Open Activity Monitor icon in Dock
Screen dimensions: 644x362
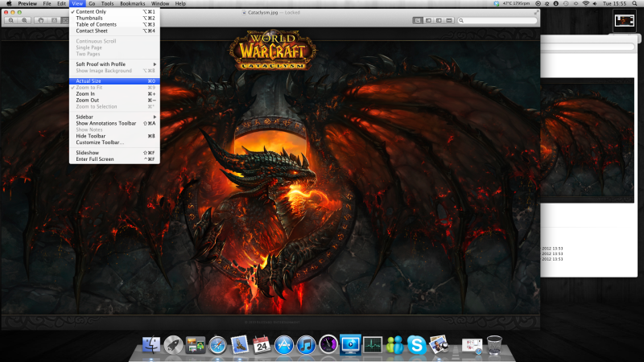click(373, 345)
